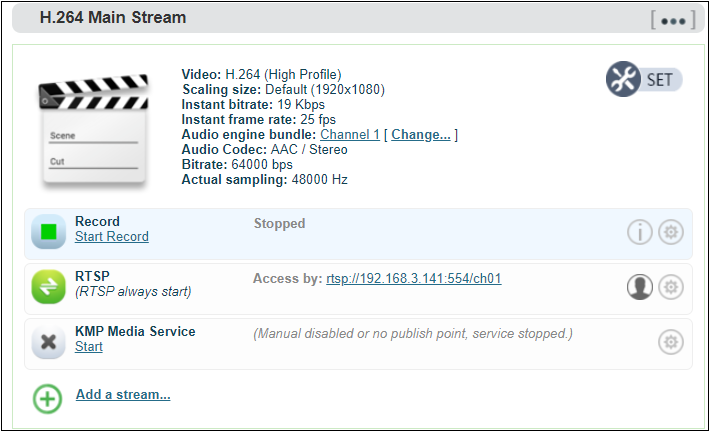The width and height of the screenshot is (710, 433).
Task: Open the rtsp://192.168.3.141:554/ch01 link
Action: click(413, 279)
